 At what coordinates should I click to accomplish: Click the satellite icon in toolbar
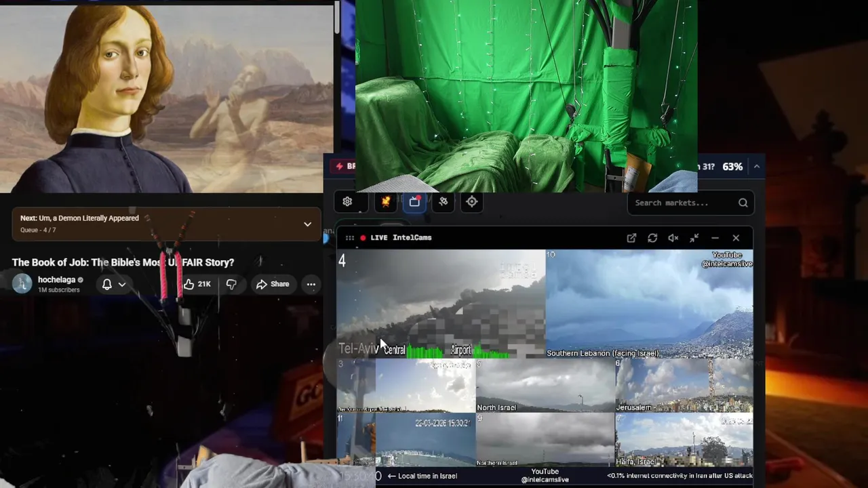click(x=443, y=202)
